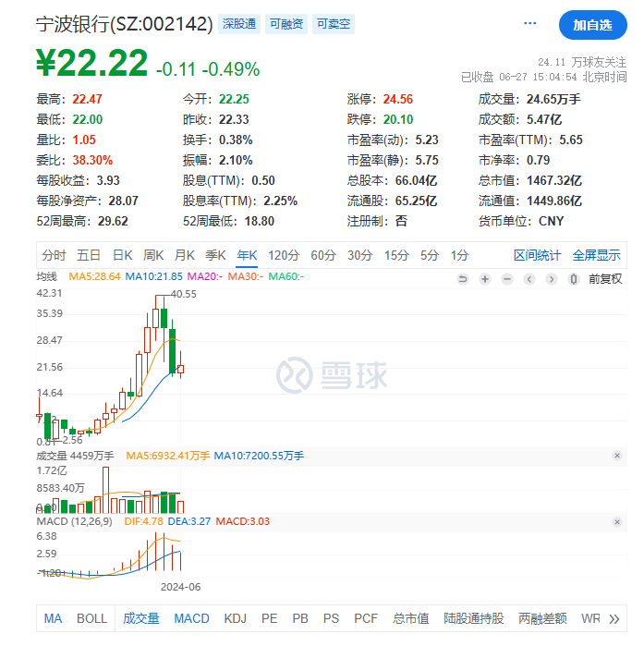Toggle the MA indicator
The height and width of the screenshot is (646, 644).
point(53,618)
